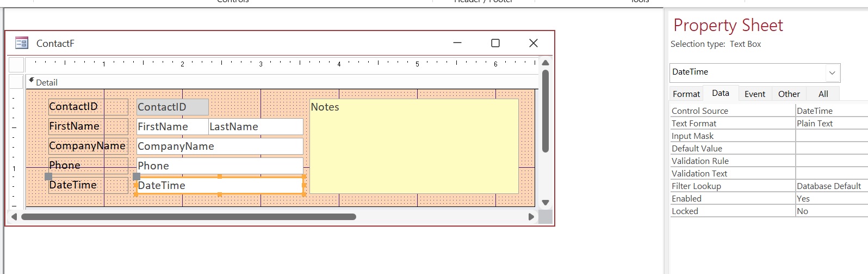Screen dimensions: 868x274
Task: Click the scroll up arrow in form
Action: 545,63
